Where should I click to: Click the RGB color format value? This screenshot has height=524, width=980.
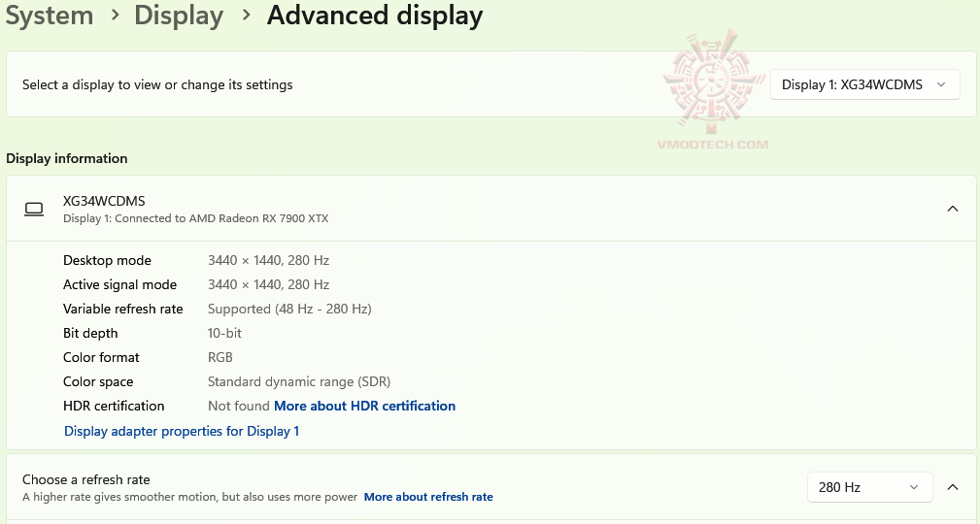pyautogui.click(x=220, y=357)
